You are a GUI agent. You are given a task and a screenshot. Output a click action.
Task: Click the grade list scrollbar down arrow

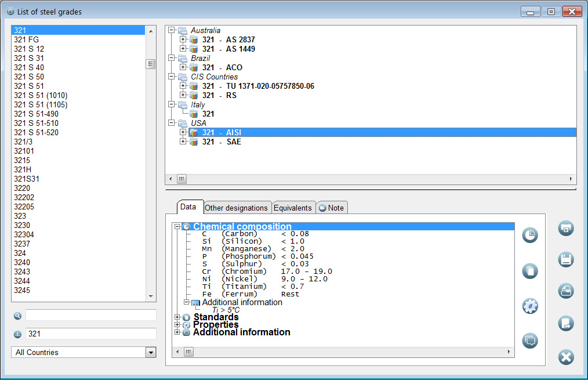click(151, 296)
